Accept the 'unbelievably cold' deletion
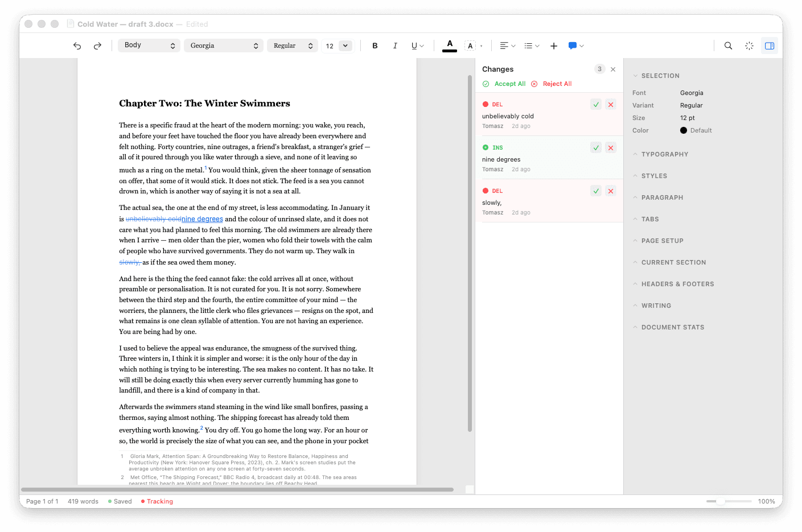This screenshot has width=802, height=532. coord(596,105)
